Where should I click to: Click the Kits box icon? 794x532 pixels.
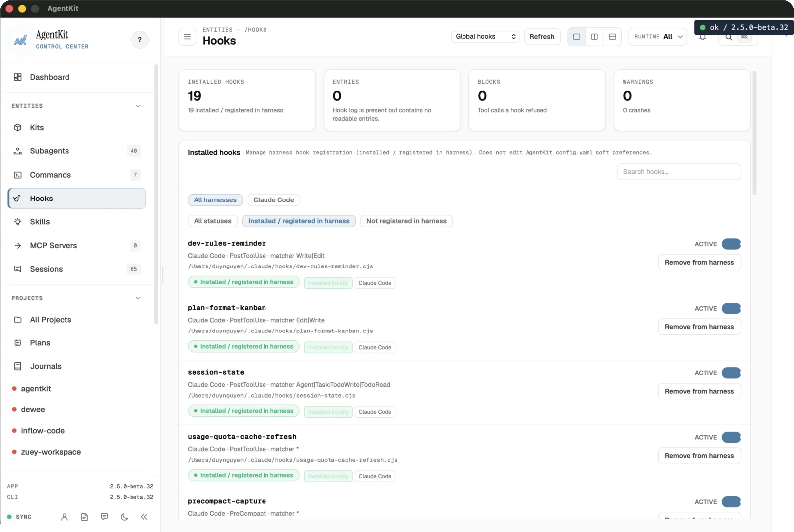(18, 128)
